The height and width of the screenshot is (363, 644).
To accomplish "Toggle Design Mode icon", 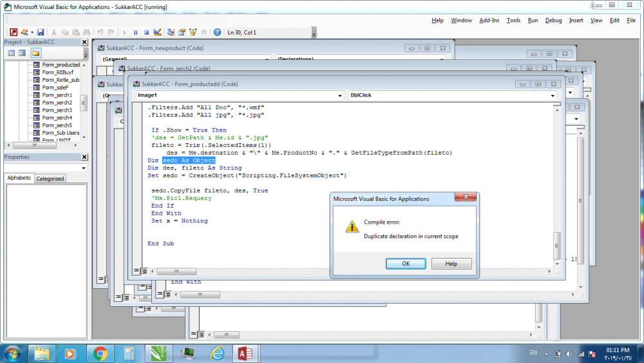I will click(157, 32).
